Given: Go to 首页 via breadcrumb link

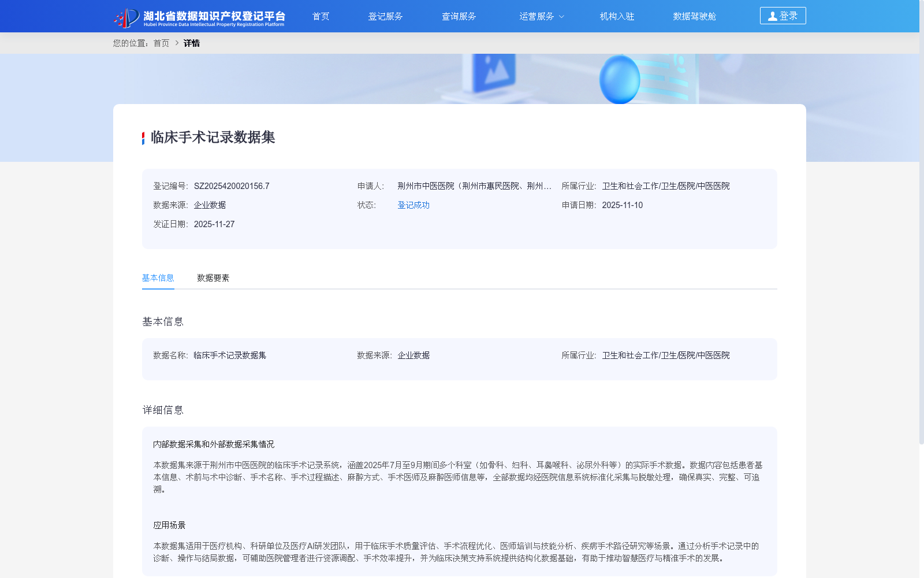Looking at the screenshot, I should pos(161,43).
